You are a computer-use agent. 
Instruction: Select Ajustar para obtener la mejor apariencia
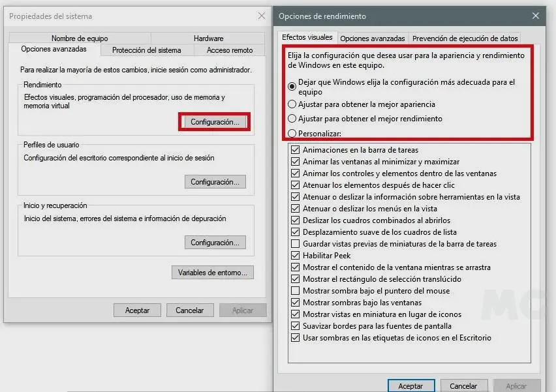pos(292,104)
